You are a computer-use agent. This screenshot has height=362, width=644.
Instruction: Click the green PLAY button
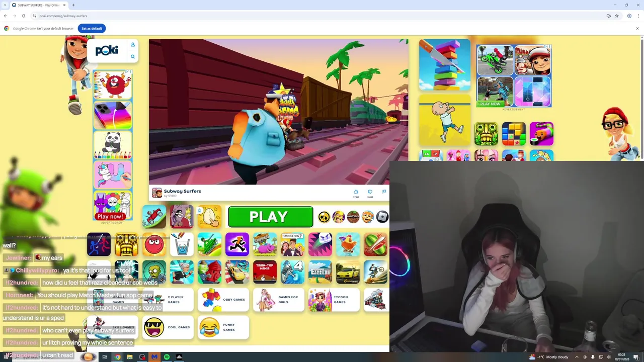click(x=270, y=217)
